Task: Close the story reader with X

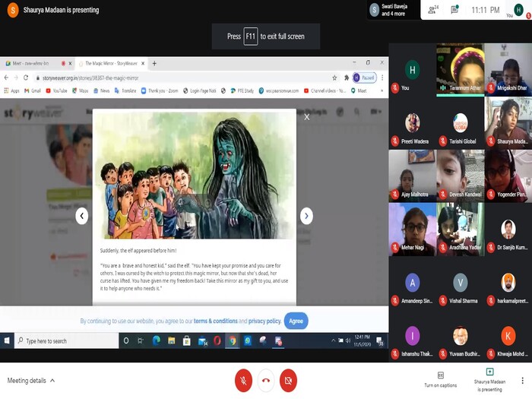Action: pos(307,117)
